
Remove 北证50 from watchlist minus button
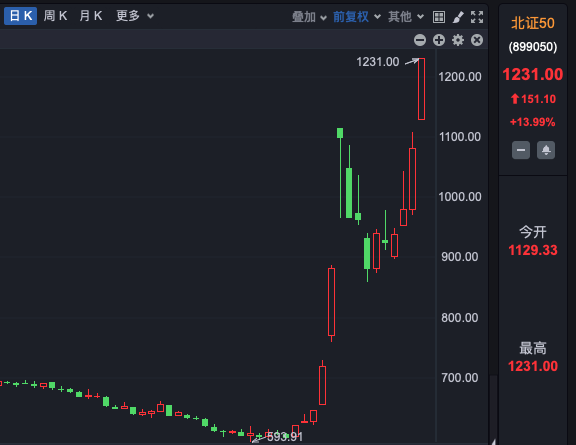click(521, 150)
